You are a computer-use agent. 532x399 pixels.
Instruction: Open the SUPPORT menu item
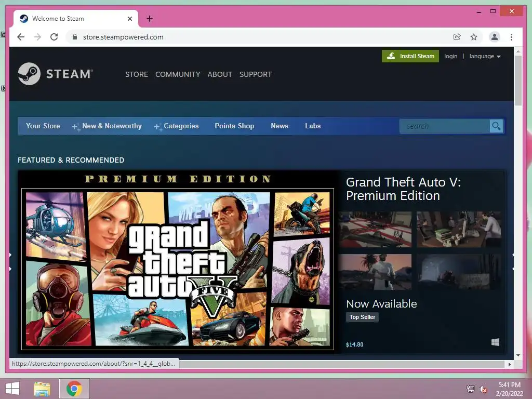pyautogui.click(x=256, y=74)
